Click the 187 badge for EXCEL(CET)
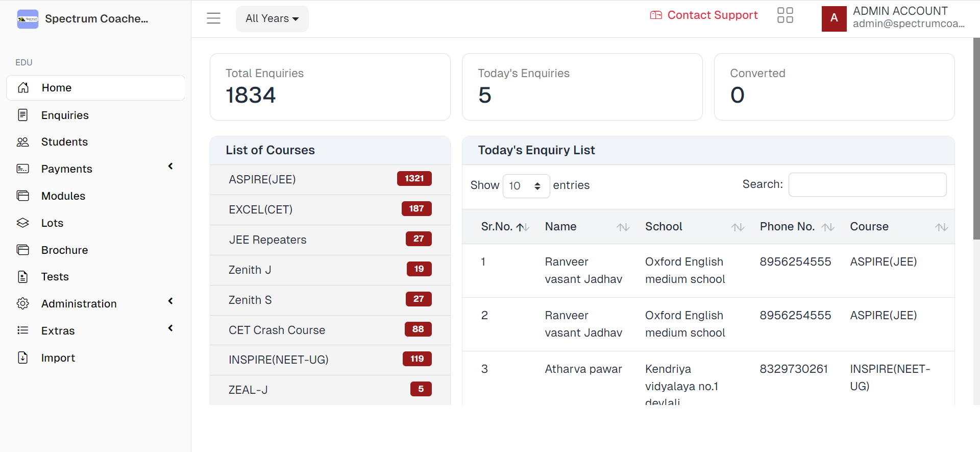Viewport: 980px width, 452px height. click(416, 208)
